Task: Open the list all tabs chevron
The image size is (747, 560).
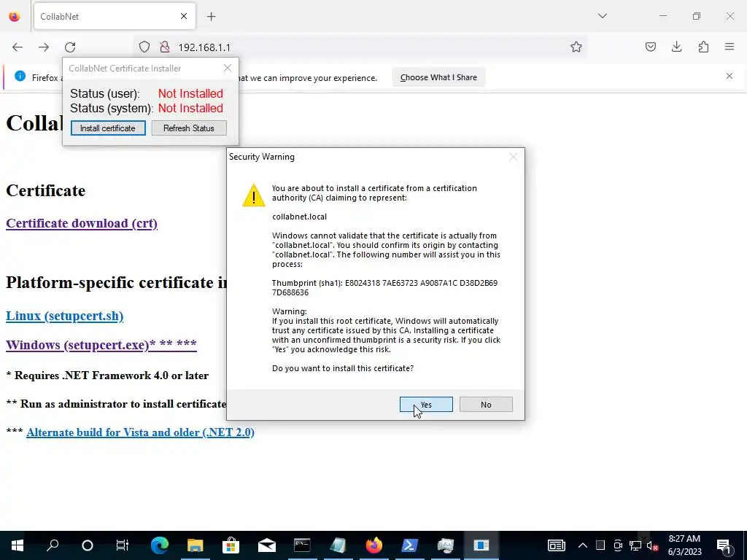Action: click(603, 16)
